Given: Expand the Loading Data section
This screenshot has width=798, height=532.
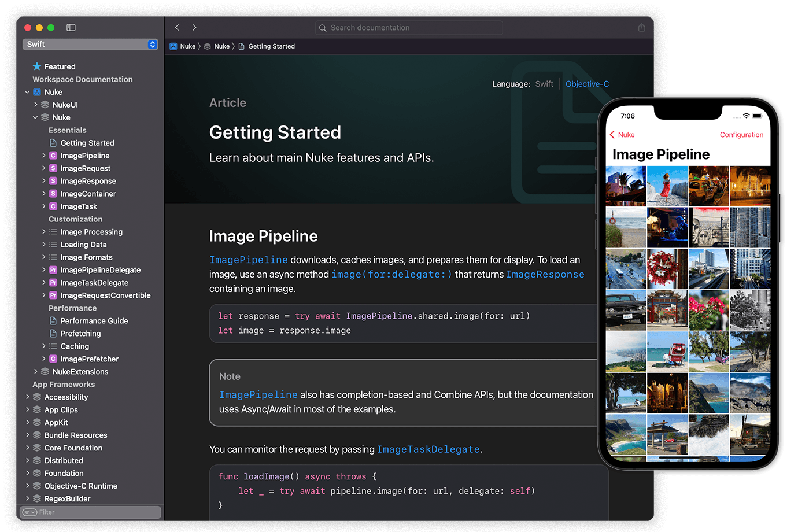Looking at the screenshot, I should point(43,245).
